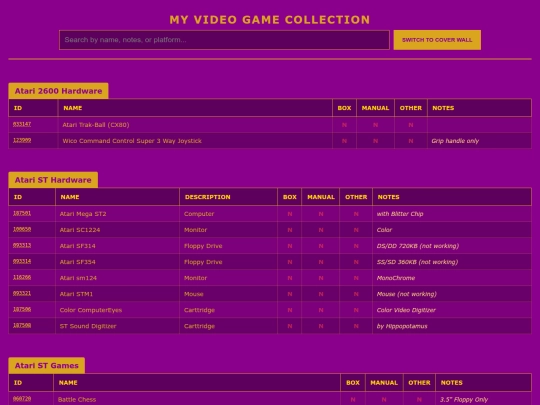The image size is (540, 405).
Task: Open the ID link for Wico Command Control joystick
Action: coord(22,140)
